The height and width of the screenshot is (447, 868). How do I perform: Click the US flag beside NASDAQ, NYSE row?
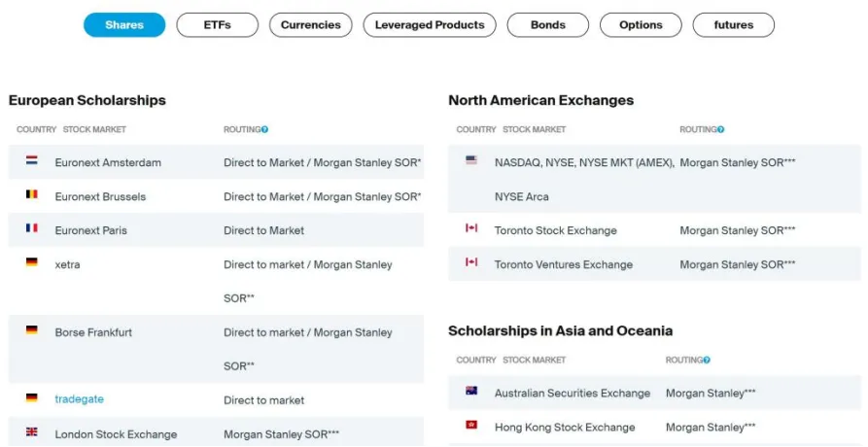click(x=471, y=160)
